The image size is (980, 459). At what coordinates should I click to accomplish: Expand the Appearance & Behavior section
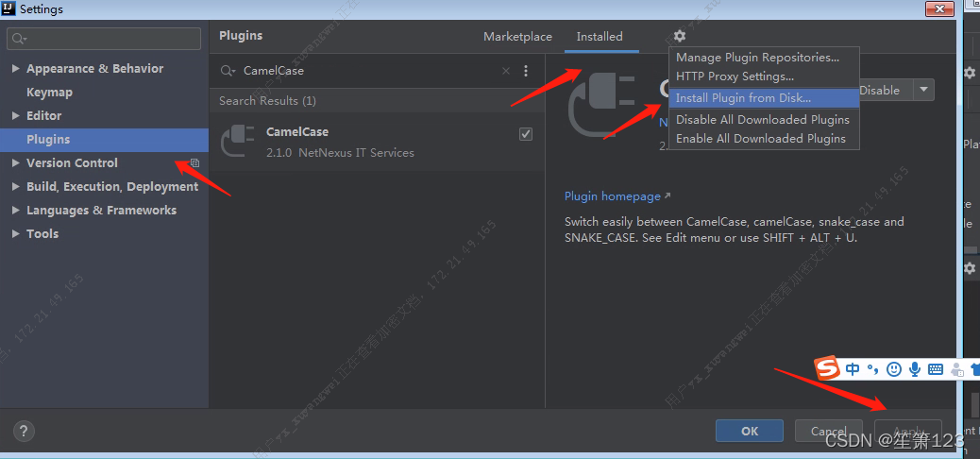16,69
